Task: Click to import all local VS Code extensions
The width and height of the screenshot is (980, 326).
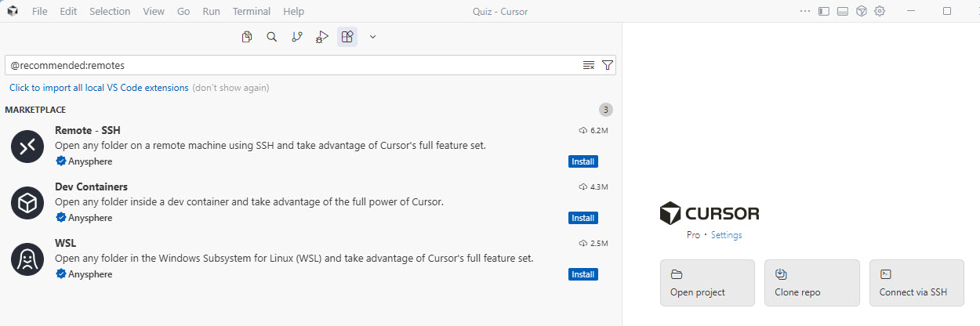Action: click(x=99, y=88)
